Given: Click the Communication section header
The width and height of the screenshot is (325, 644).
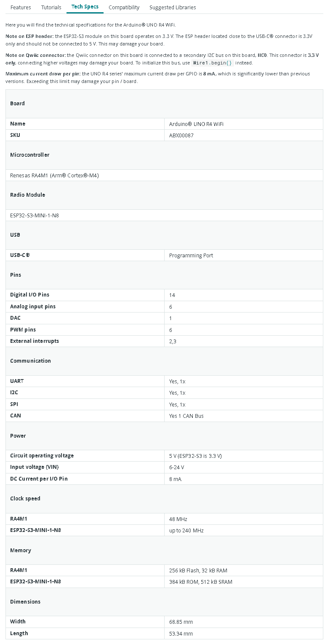Looking at the screenshot, I should click(x=31, y=361).
